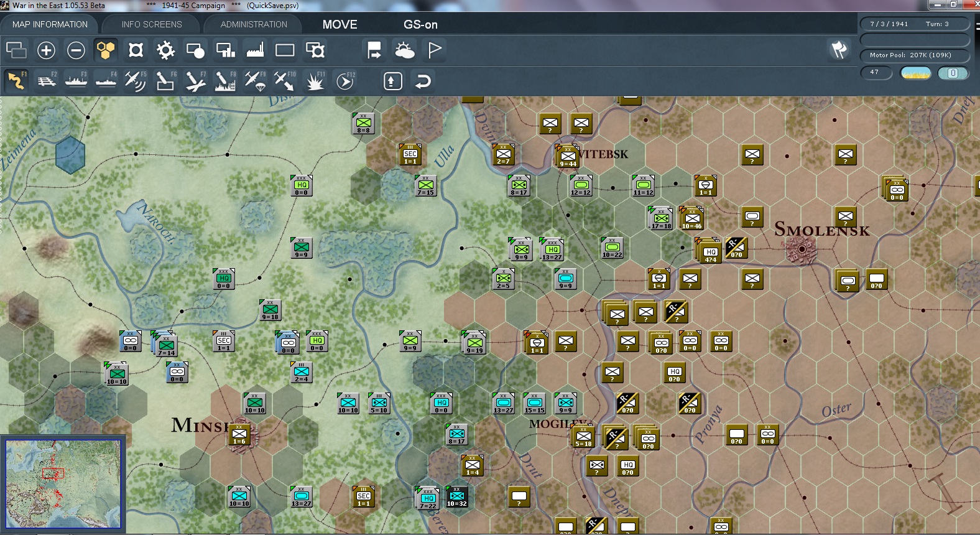This screenshot has height=535, width=980.
Task: Click the 47 points indicator
Action: pos(876,73)
